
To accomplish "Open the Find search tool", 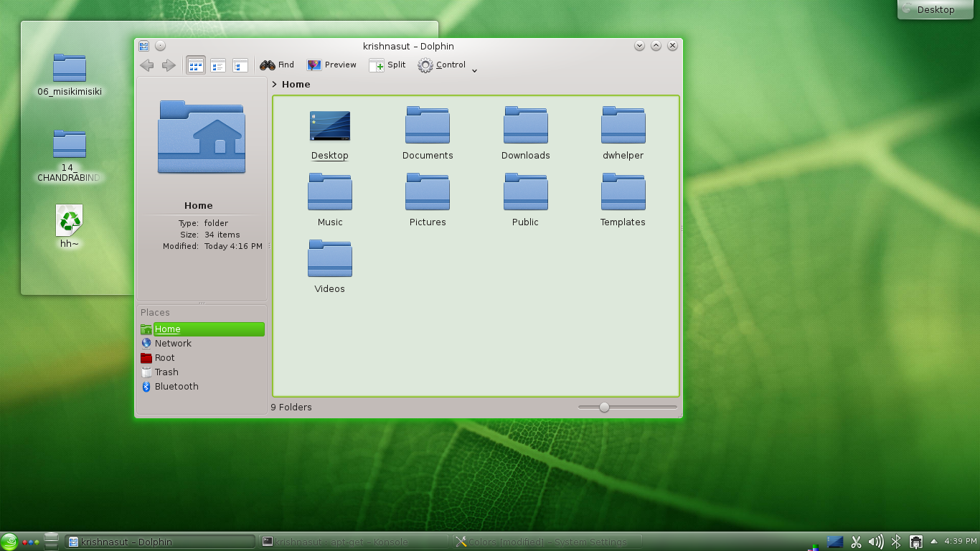I will coord(277,65).
